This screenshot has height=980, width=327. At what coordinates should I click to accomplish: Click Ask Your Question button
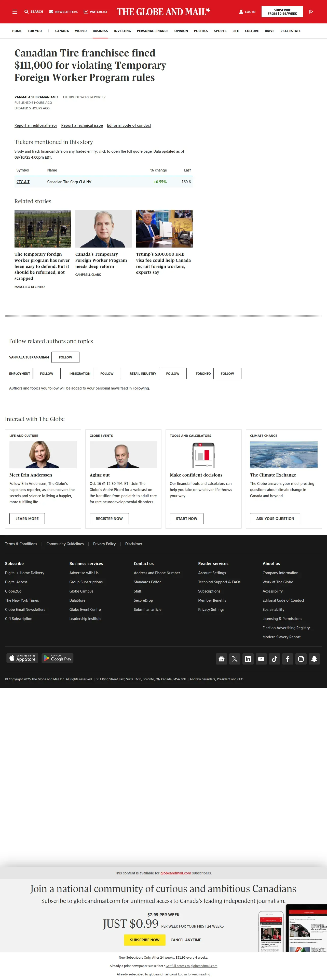click(x=275, y=518)
